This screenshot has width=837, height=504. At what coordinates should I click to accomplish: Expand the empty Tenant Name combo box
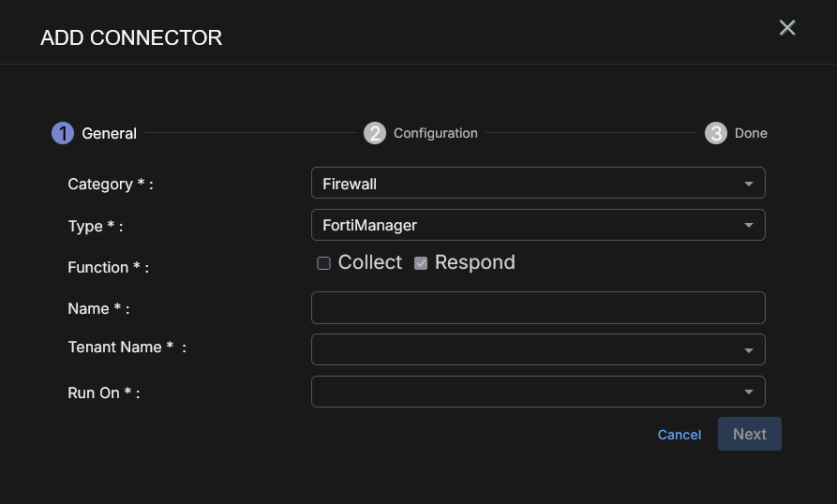[x=525, y=350]
